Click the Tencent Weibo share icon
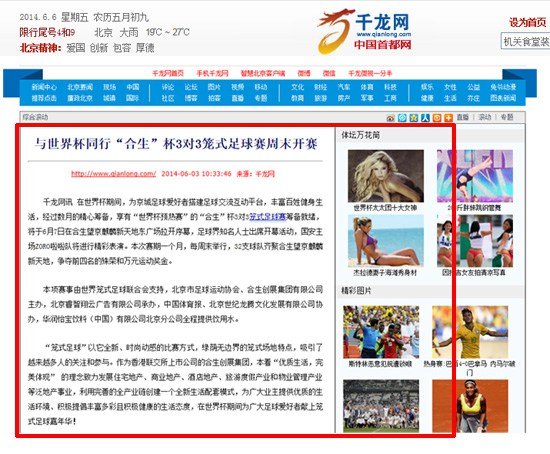The image size is (550, 454). click(x=402, y=118)
